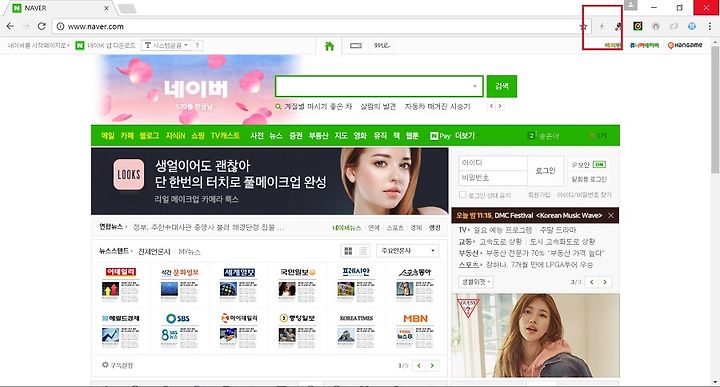The image size is (720, 387).
Task: Open the SBS news publisher logo
Action: (178, 318)
